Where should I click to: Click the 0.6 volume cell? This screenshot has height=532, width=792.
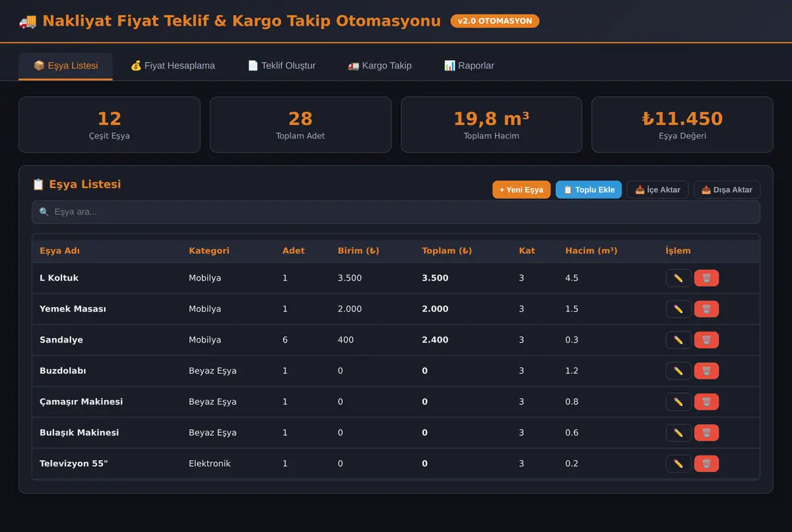coord(572,432)
